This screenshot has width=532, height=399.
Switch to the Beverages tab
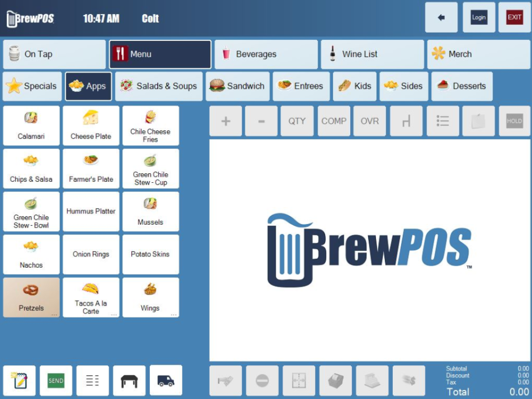[x=265, y=54]
